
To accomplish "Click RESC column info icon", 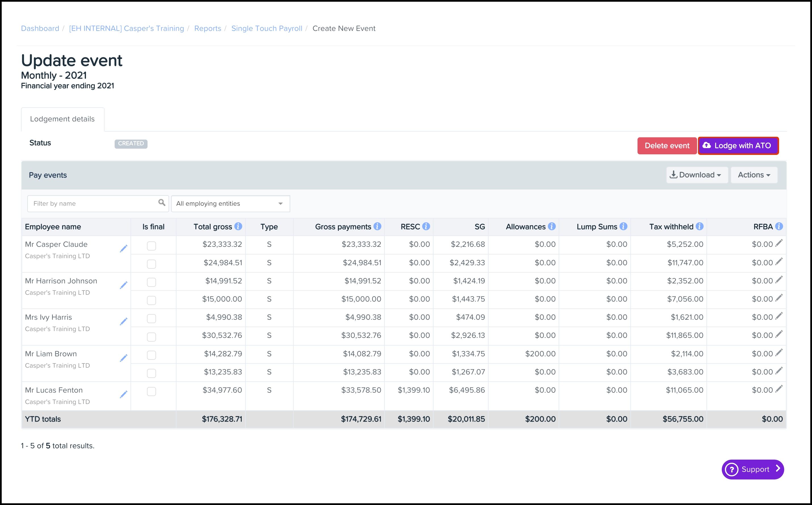I will point(426,226).
